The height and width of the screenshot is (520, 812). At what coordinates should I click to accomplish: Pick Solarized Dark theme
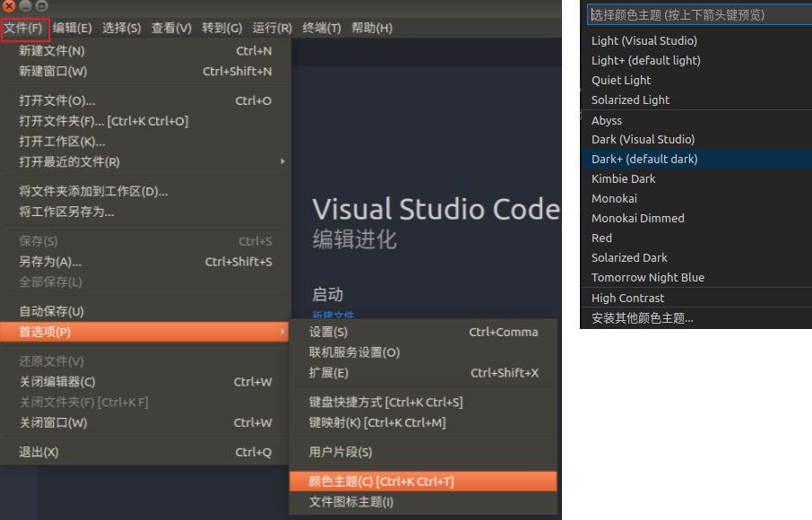[696, 257]
